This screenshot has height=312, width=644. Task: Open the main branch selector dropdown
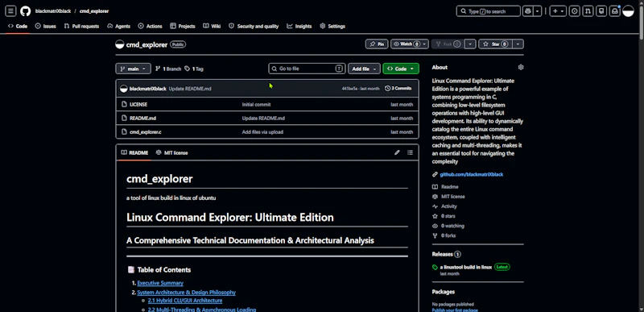tap(133, 69)
